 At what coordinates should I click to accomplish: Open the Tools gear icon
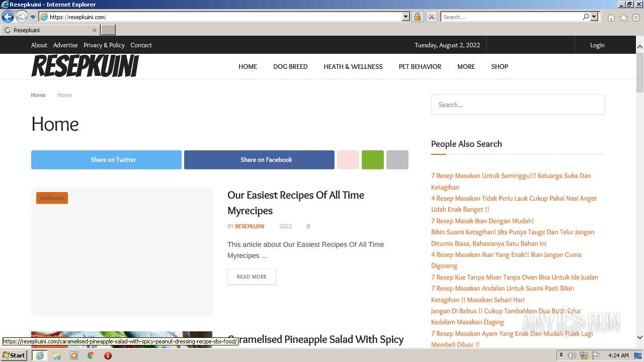pyautogui.click(x=636, y=18)
